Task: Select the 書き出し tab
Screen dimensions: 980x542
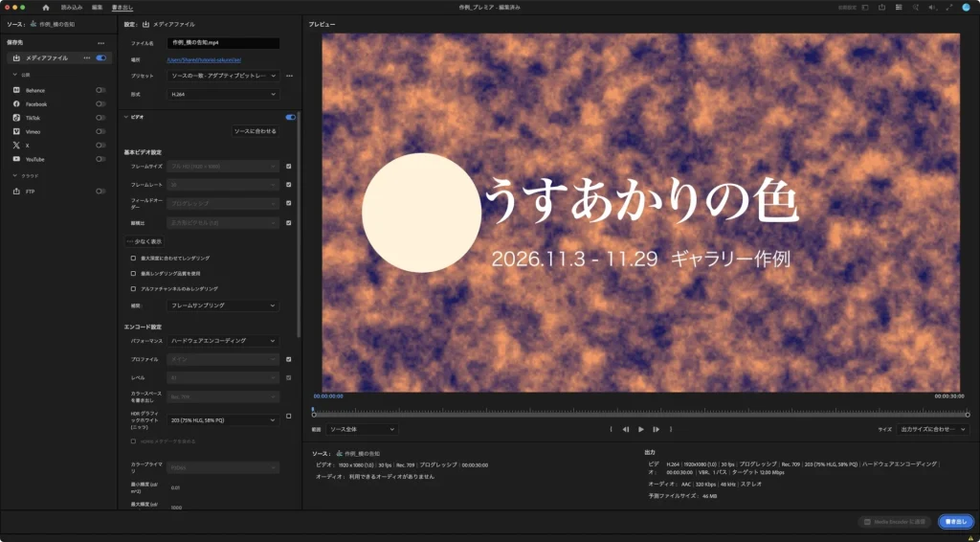Action: (x=122, y=8)
